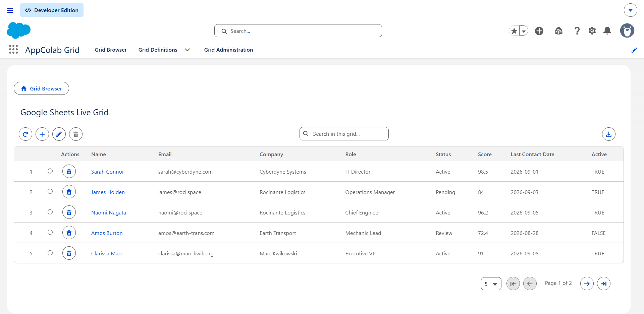Focus the global Search field
The height and width of the screenshot is (314, 644).
click(x=298, y=31)
